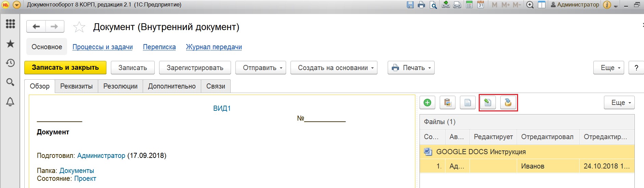Open Favorites star in left sidebar
This screenshot has height=188, width=644.
pyautogui.click(x=10, y=43)
